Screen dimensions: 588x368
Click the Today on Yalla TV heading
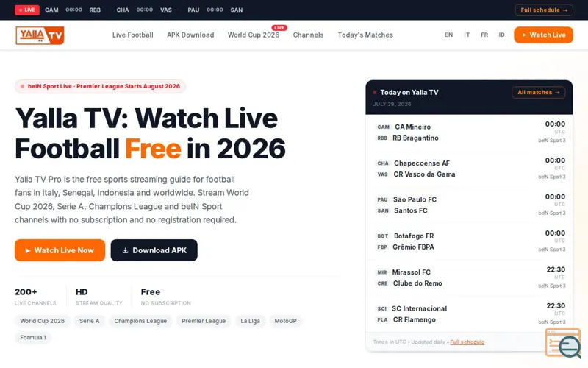(409, 93)
